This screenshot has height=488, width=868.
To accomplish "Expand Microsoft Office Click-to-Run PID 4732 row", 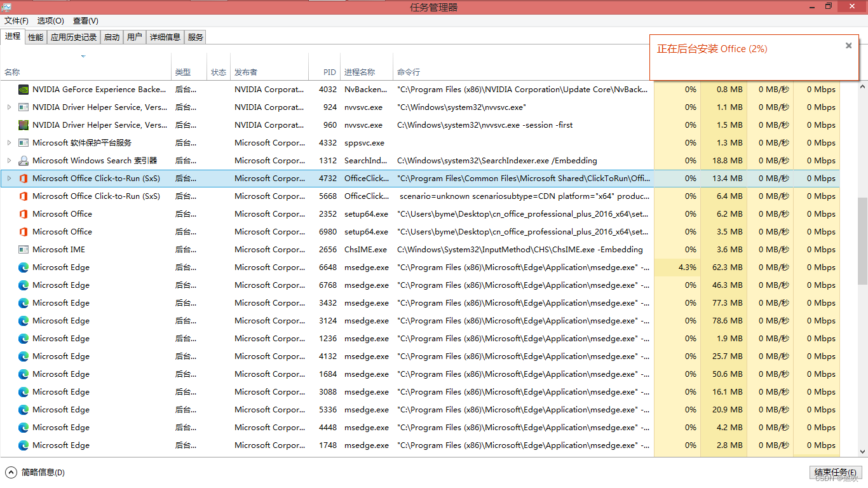I will click(x=9, y=179).
